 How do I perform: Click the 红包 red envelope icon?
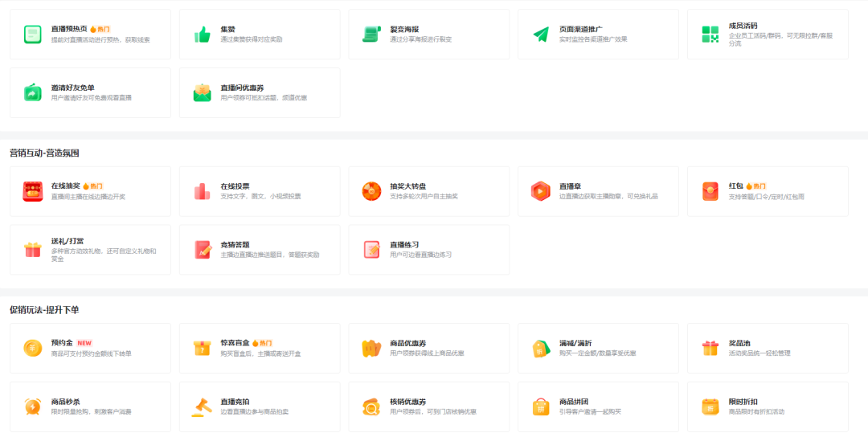[710, 191]
